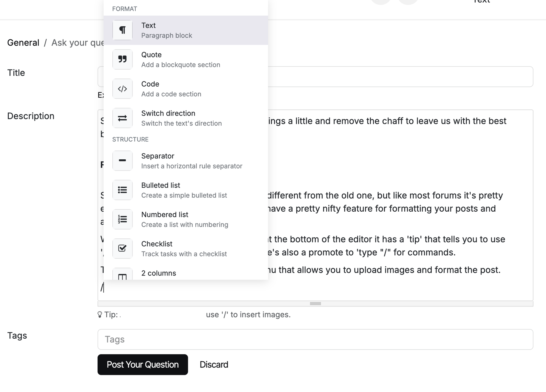Click the Code section icon
Screen dimensions: 546x392
point(122,89)
